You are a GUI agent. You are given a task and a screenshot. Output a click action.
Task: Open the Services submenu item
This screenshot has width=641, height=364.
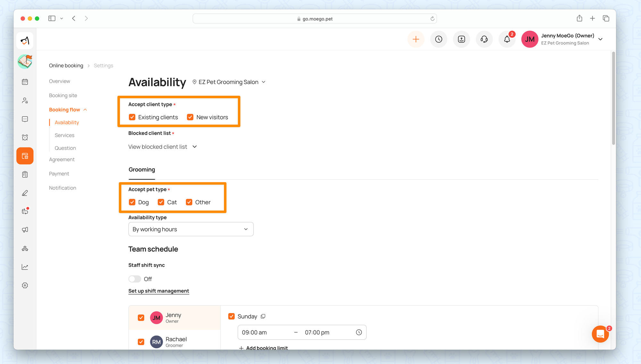pos(64,135)
